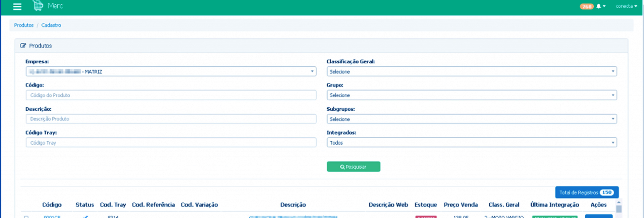Tick the first product row checkbox
The height and width of the screenshot is (218, 644).
tap(26, 217)
